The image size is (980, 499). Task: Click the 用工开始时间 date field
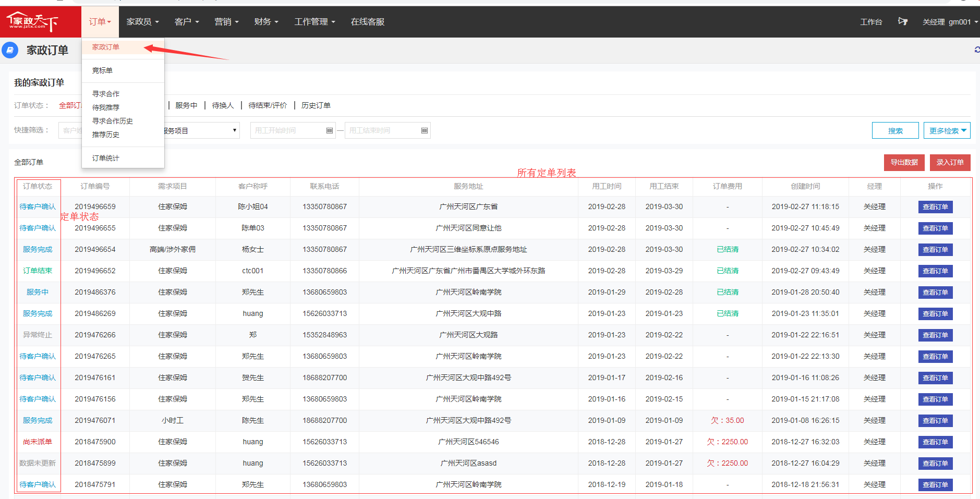[x=293, y=130]
